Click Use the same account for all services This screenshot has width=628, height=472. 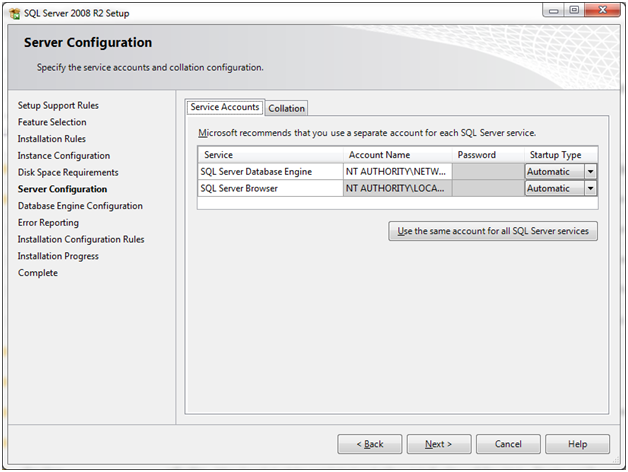pos(493,231)
